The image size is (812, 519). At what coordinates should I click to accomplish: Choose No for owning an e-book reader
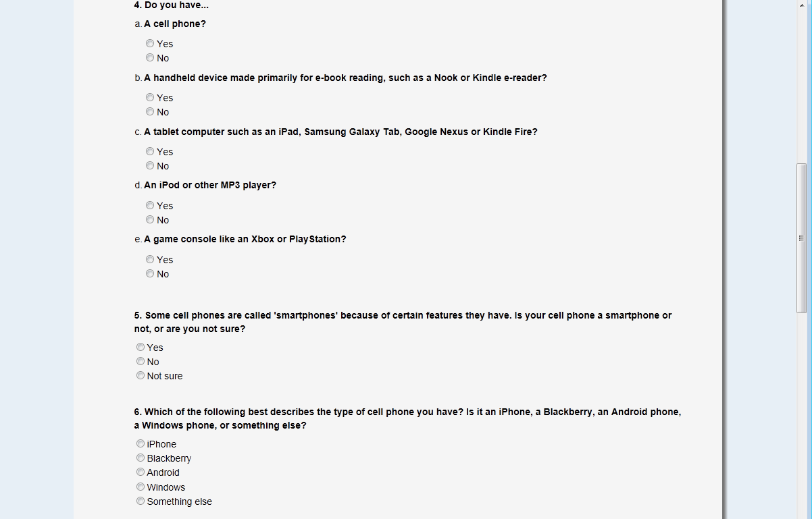tap(150, 111)
